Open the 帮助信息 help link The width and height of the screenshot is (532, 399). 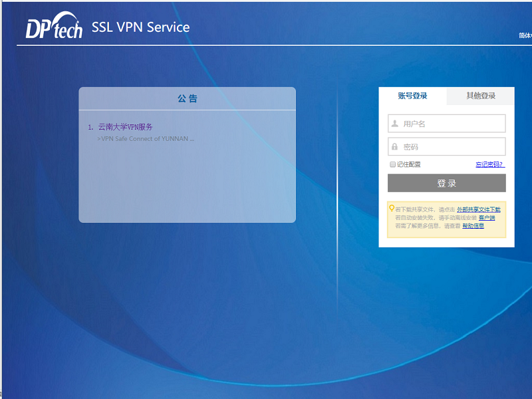click(473, 226)
